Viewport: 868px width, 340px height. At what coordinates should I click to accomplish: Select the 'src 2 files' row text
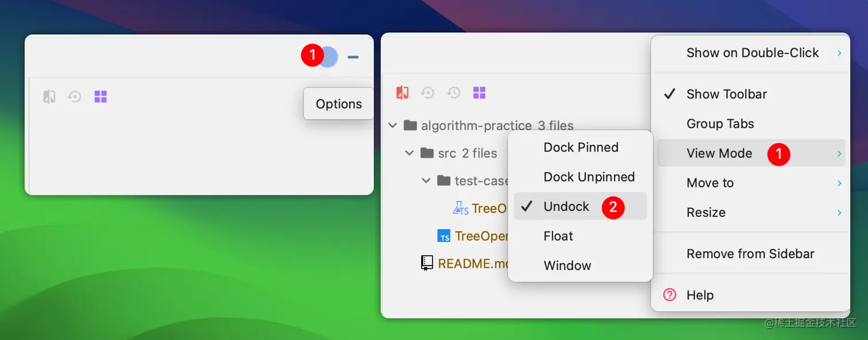point(467,153)
